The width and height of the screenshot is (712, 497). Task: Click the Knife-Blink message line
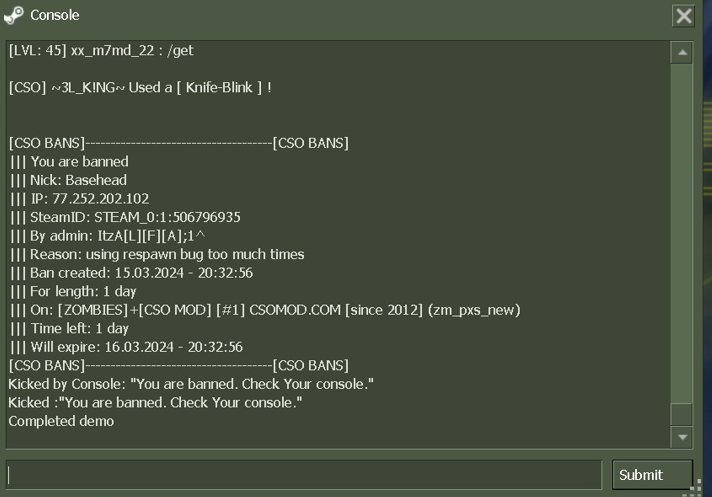click(x=140, y=87)
